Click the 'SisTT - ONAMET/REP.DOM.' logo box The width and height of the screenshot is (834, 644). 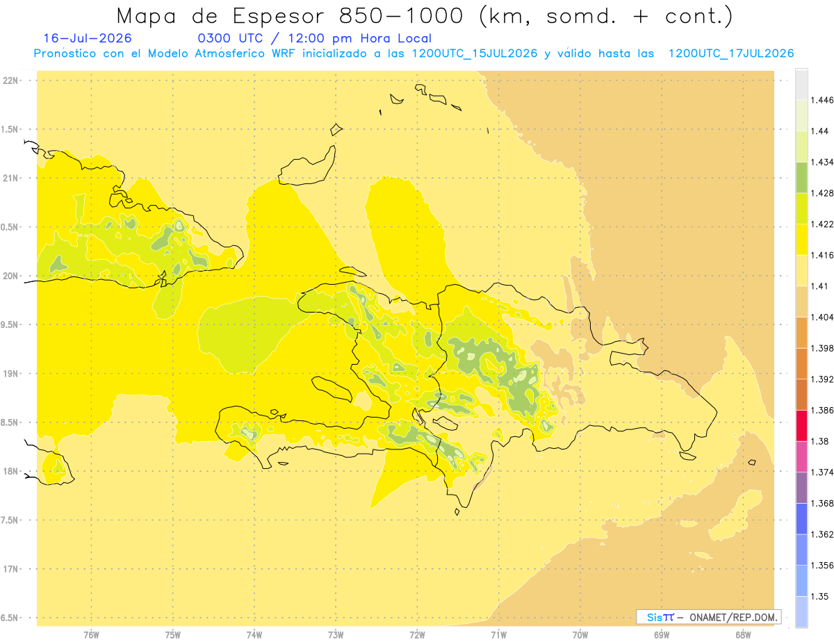point(708,617)
